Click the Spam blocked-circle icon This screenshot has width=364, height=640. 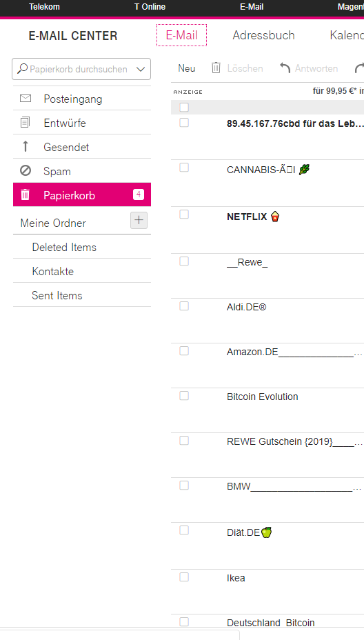point(26,170)
